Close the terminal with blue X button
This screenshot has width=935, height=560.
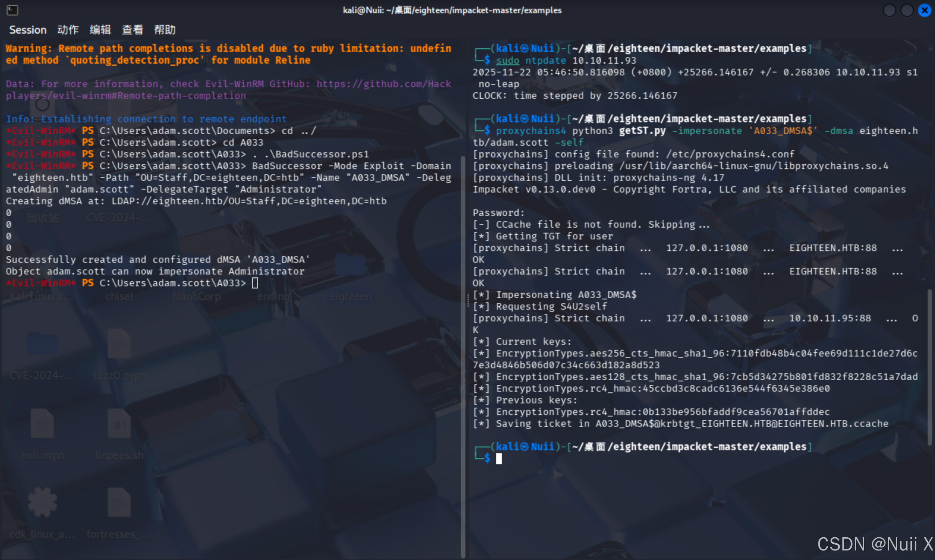[x=924, y=10]
